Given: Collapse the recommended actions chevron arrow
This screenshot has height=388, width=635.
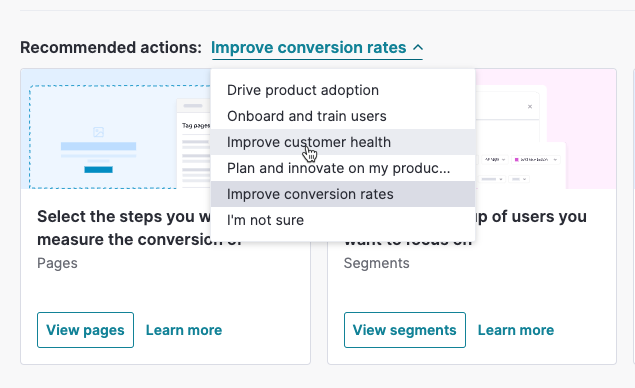Looking at the screenshot, I should [x=418, y=48].
